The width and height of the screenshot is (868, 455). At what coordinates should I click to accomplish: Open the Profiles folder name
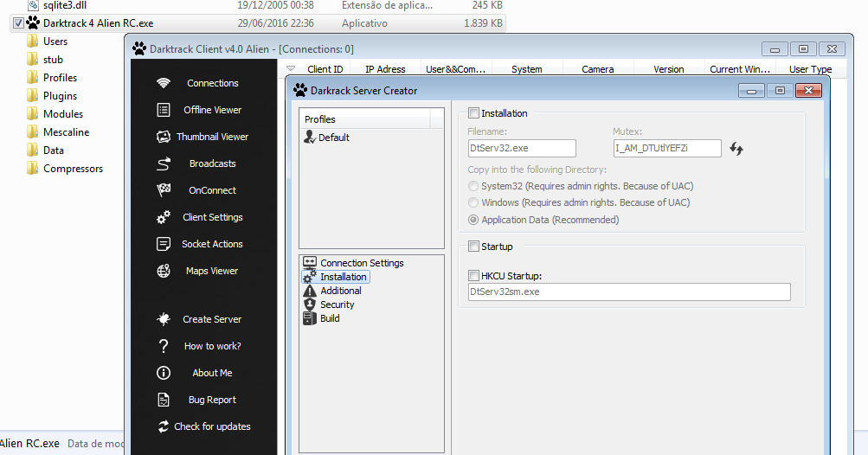point(60,78)
